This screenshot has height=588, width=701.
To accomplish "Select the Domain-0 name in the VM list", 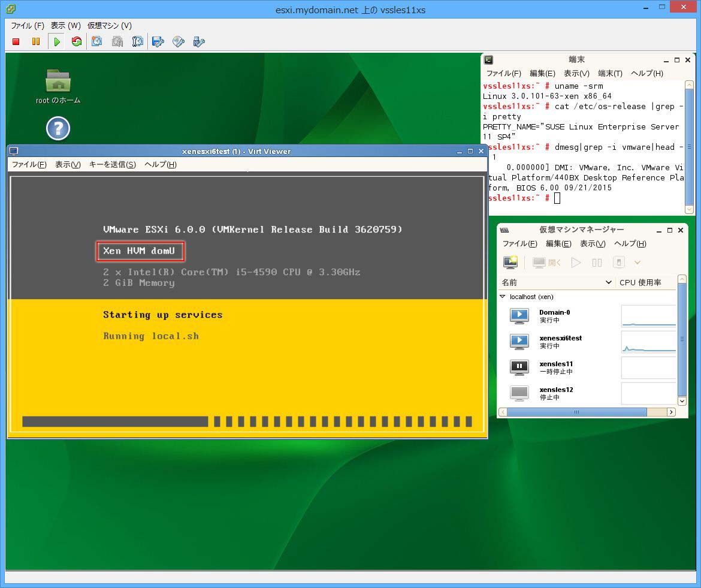I will [555, 312].
